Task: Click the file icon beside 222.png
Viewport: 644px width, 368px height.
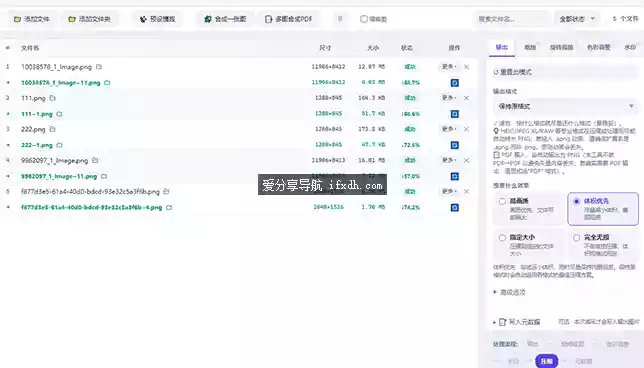Action: (52, 129)
